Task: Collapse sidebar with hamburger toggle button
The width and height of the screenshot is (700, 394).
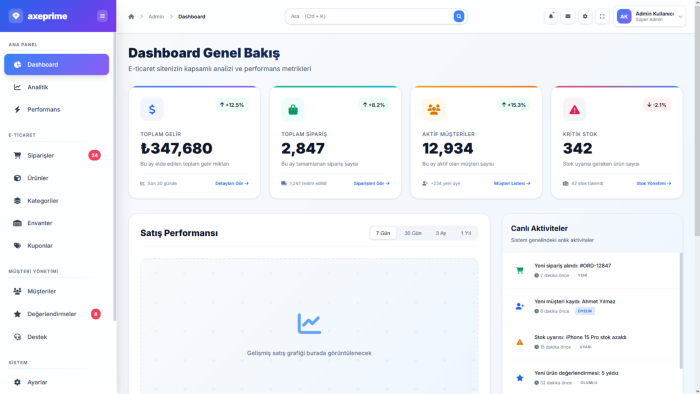Action: coord(102,16)
